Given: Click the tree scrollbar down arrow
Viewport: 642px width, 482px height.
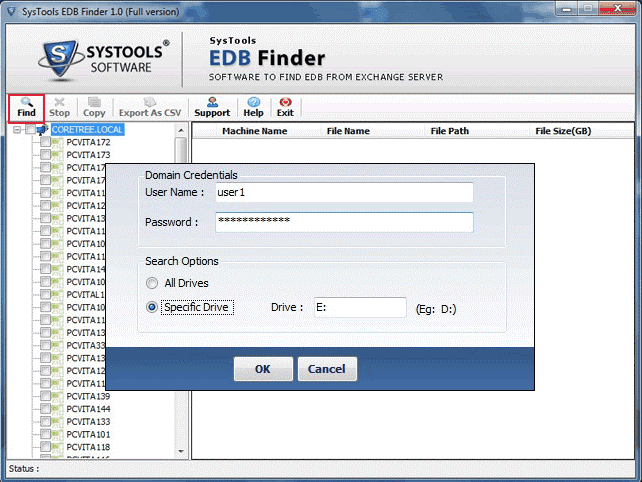Looking at the screenshot, I should (181, 451).
